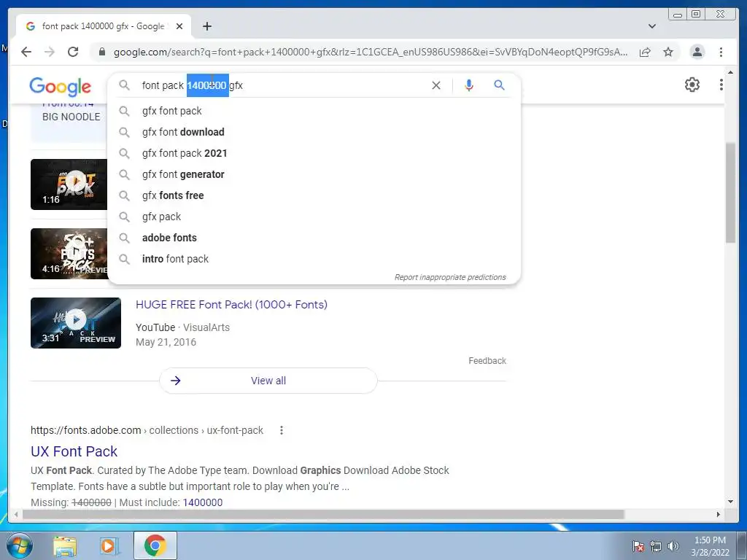This screenshot has width=747, height=560.
Task: Play the 1:16 Font Pack video thumbnail
Action: [69, 184]
